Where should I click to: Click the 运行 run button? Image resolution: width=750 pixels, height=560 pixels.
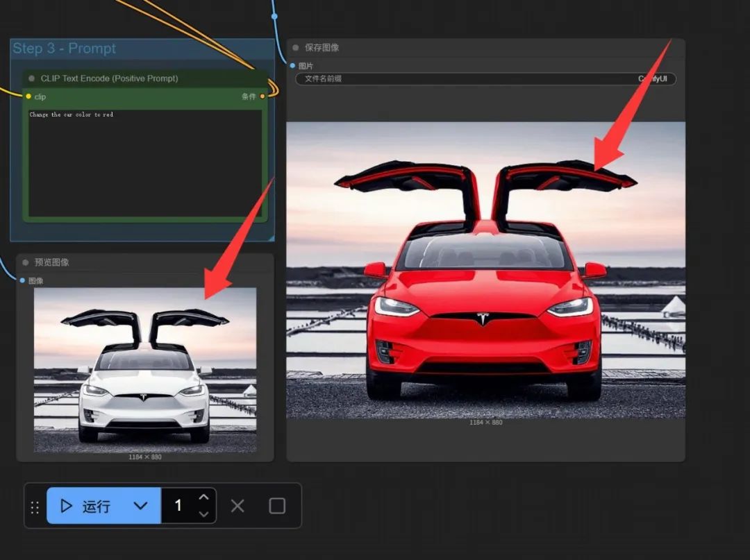pos(87,506)
